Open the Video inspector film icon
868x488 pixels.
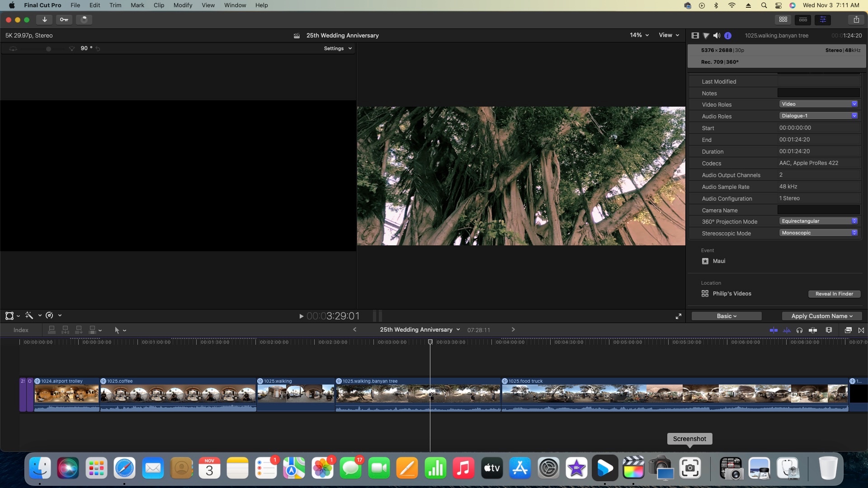click(695, 36)
